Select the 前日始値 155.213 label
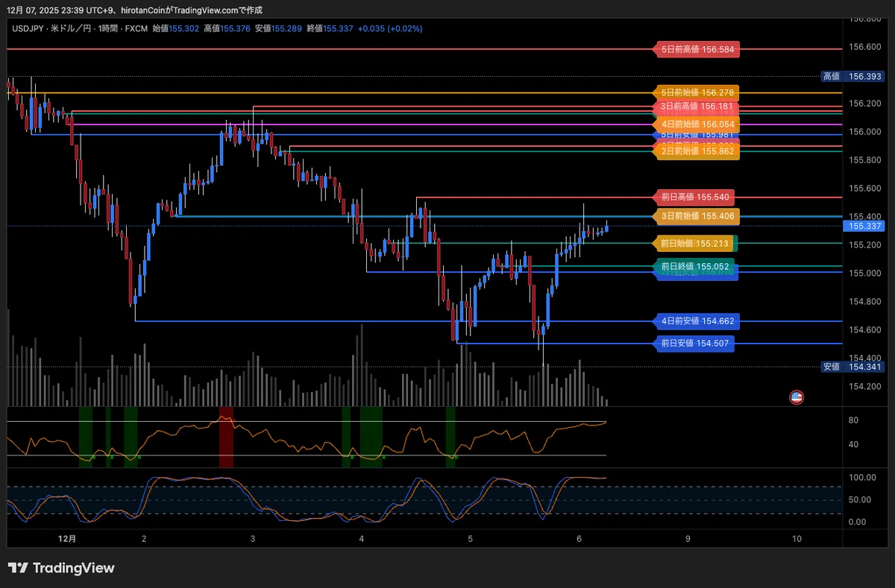The height and width of the screenshot is (588, 895). [694, 243]
